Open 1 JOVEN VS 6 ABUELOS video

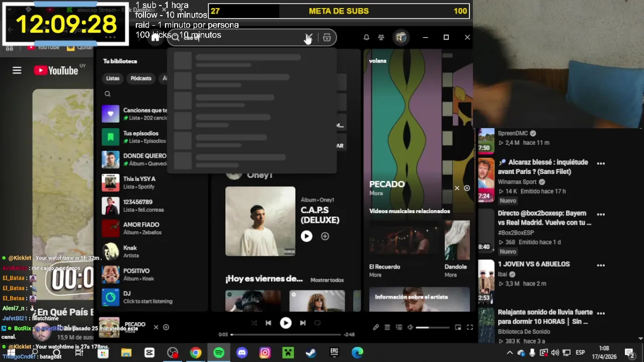pos(534,264)
